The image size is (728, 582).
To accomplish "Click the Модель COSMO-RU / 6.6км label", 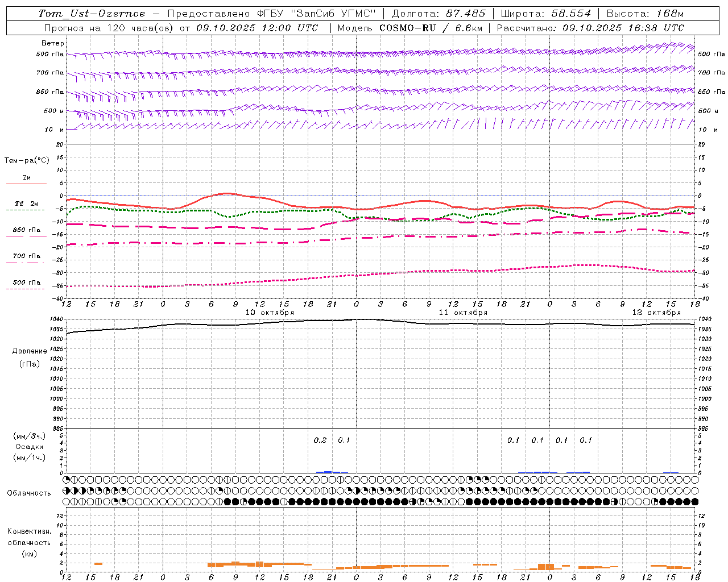I will click(x=410, y=28).
